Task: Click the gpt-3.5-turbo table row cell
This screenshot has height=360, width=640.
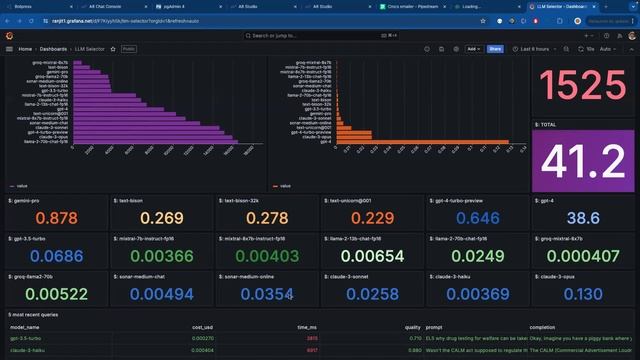Action: point(25,338)
